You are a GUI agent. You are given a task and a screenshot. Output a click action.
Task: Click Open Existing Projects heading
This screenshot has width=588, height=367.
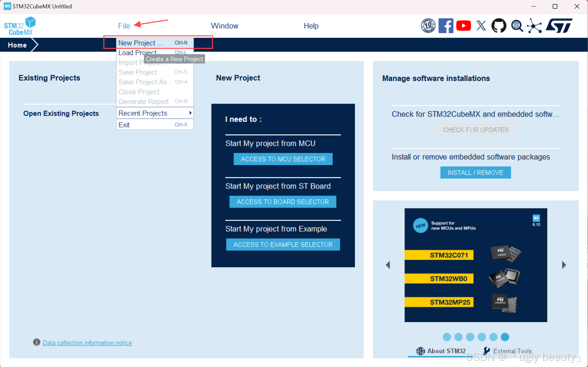click(x=61, y=113)
